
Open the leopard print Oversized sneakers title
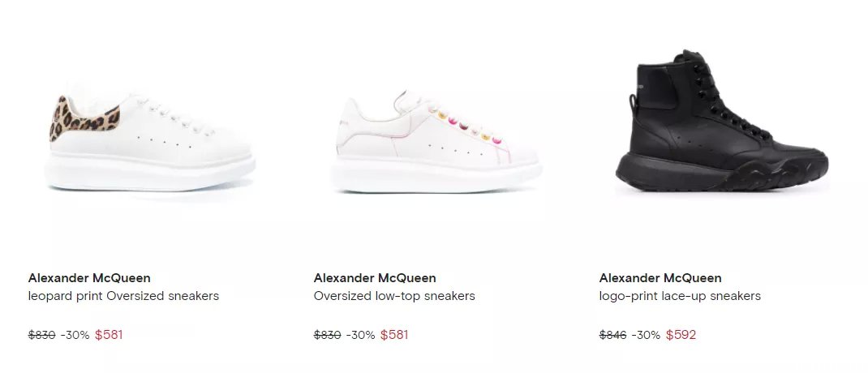click(123, 296)
